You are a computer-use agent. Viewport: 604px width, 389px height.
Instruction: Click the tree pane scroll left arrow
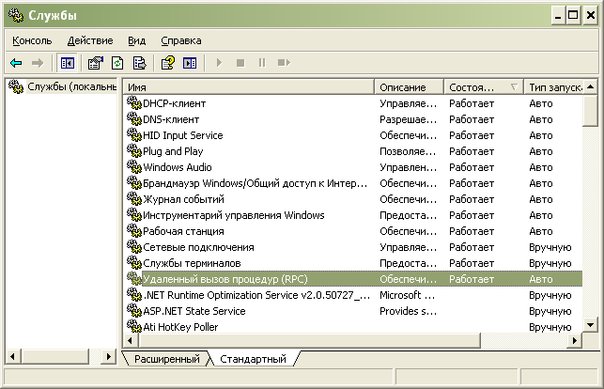click(13, 356)
